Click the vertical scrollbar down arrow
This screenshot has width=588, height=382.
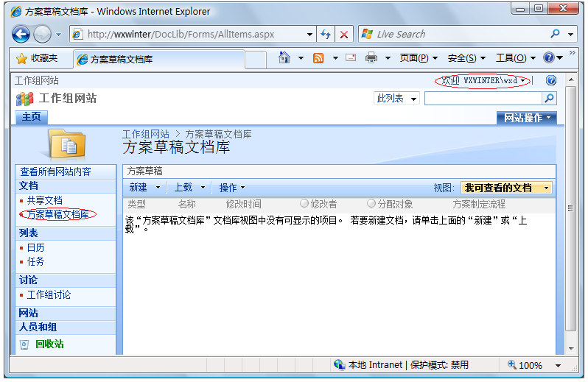click(x=571, y=349)
